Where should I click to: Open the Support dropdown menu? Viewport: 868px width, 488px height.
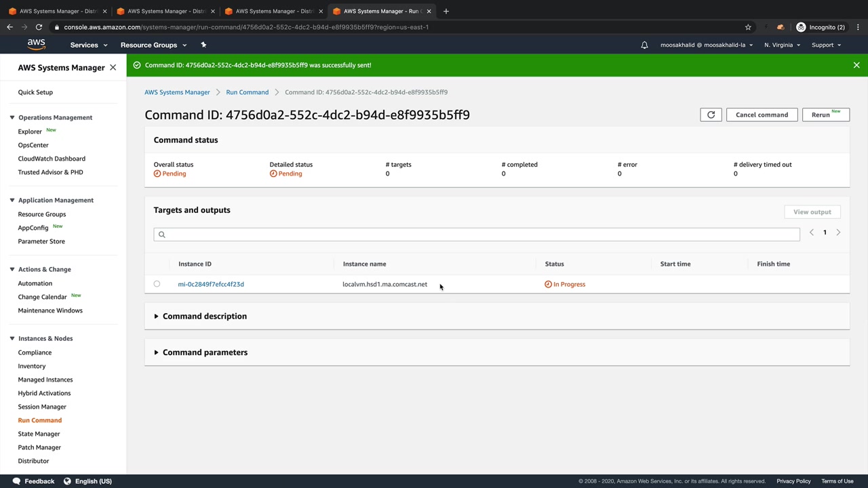826,45
